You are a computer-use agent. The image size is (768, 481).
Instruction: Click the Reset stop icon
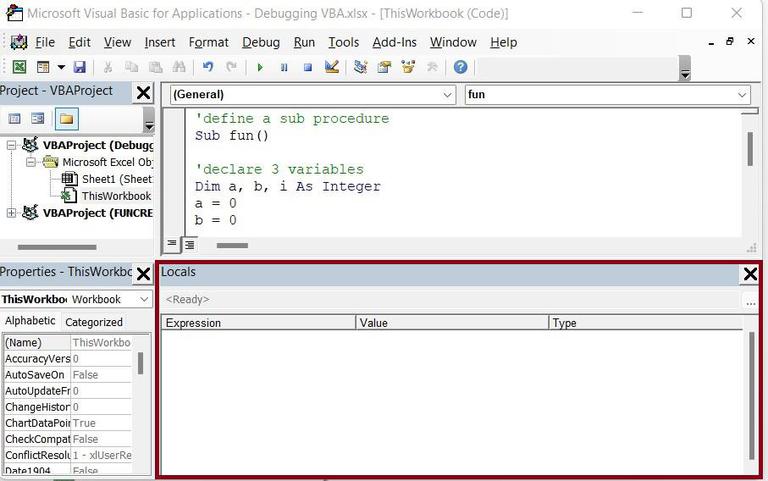pos(308,67)
